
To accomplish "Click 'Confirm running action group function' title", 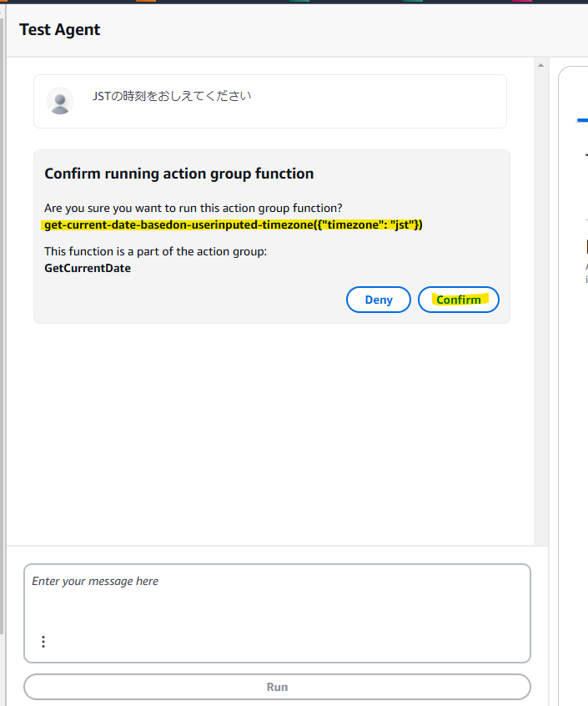I will 179,174.
